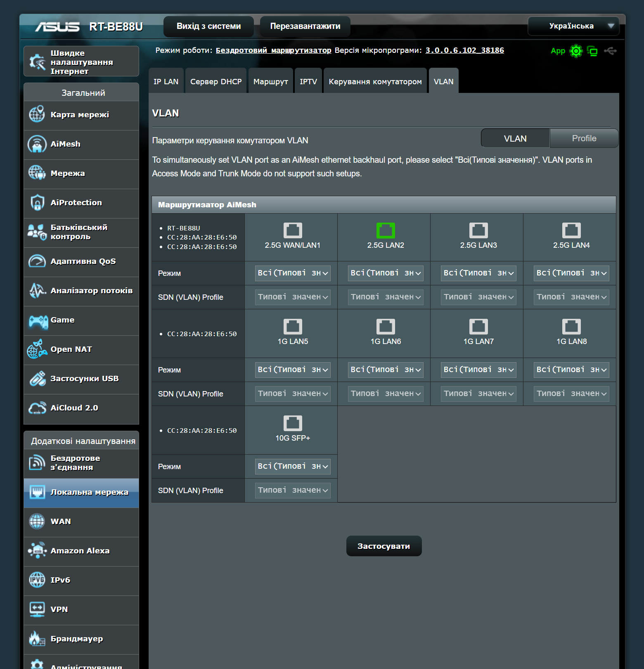The width and height of the screenshot is (644, 669).
Task: Switch to the Сервер DHCP tab
Action: click(x=216, y=81)
